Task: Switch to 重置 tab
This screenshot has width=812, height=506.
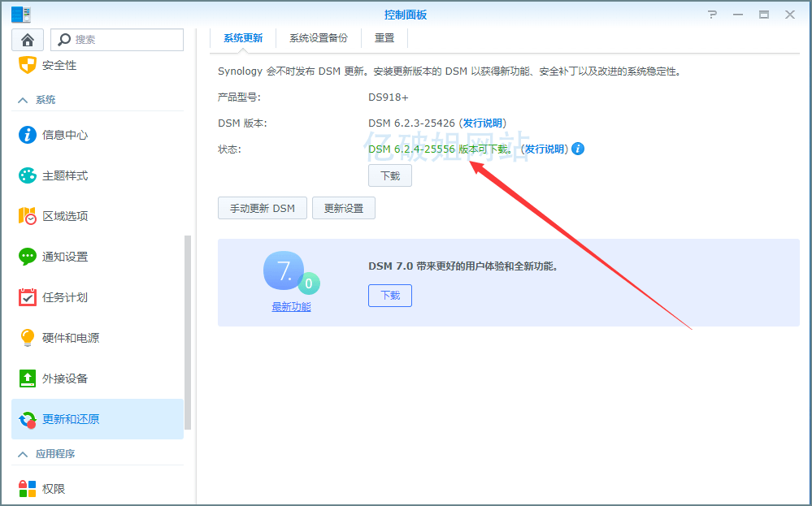Action: coord(384,38)
